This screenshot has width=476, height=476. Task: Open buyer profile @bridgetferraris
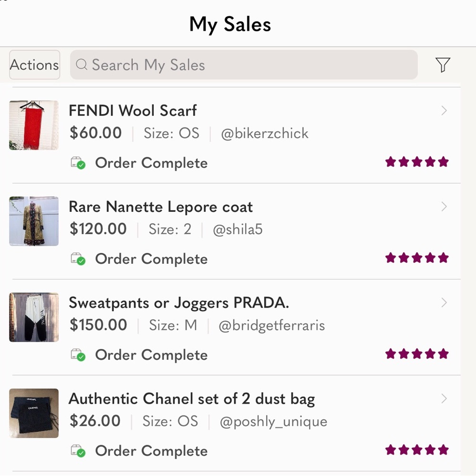pos(272,326)
